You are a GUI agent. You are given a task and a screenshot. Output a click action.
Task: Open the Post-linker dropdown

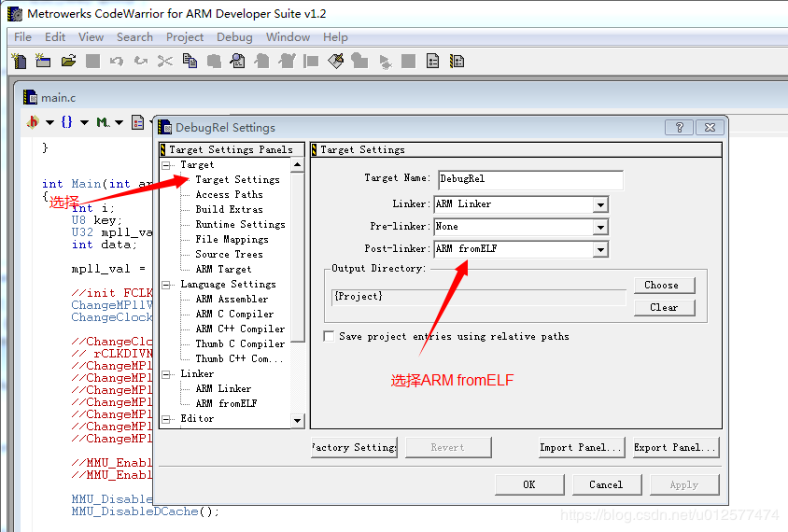pos(600,249)
